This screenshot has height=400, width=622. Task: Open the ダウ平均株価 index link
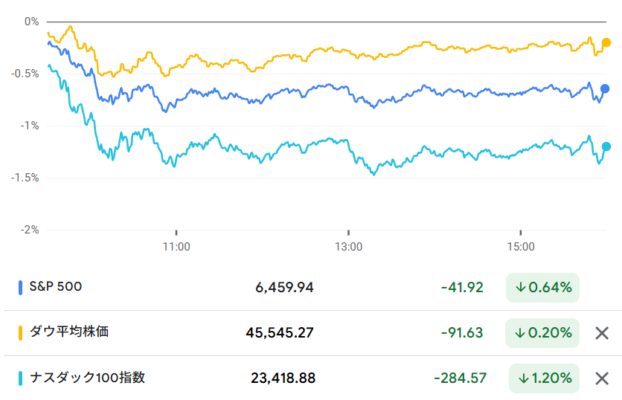(69, 332)
